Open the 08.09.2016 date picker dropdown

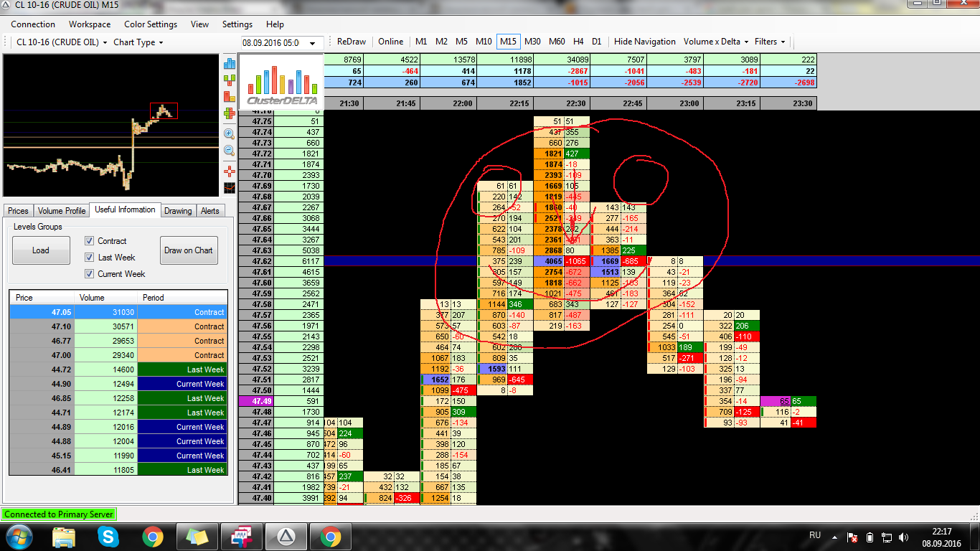point(312,43)
